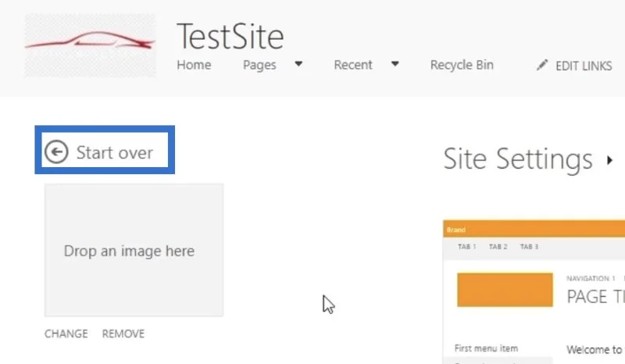The width and height of the screenshot is (625, 364).
Task: Select TAB 3 in the preview
Action: tap(530, 247)
